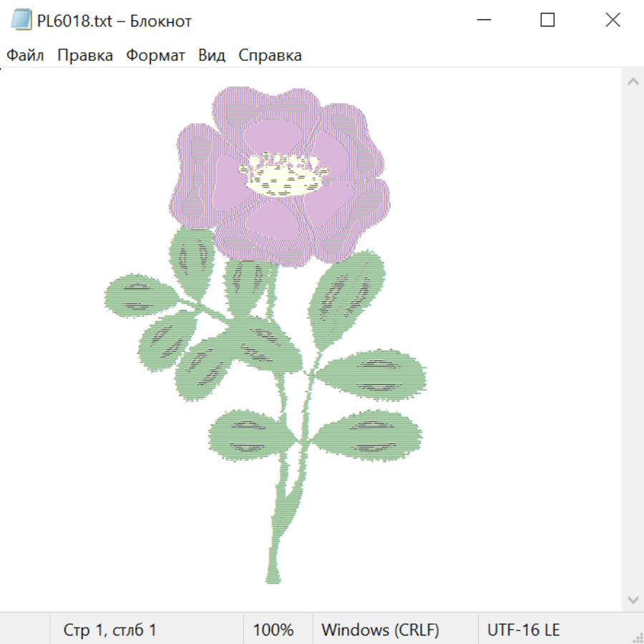Open the Файл menu
This screenshot has height=644, width=644.
pyautogui.click(x=25, y=56)
